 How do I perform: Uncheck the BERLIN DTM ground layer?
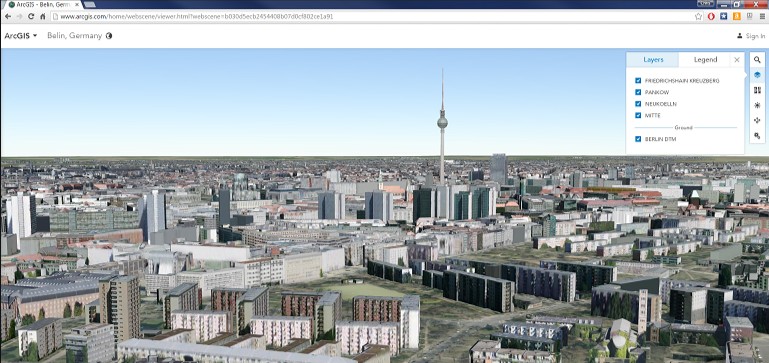[638, 139]
